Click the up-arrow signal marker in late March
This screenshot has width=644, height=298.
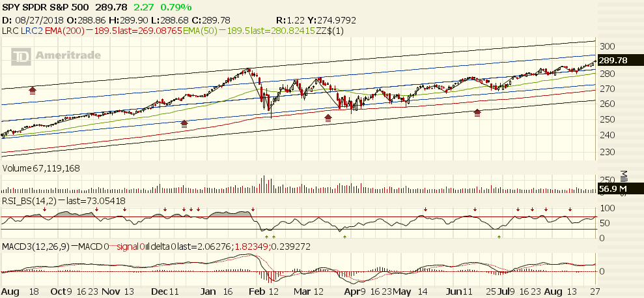click(328, 117)
